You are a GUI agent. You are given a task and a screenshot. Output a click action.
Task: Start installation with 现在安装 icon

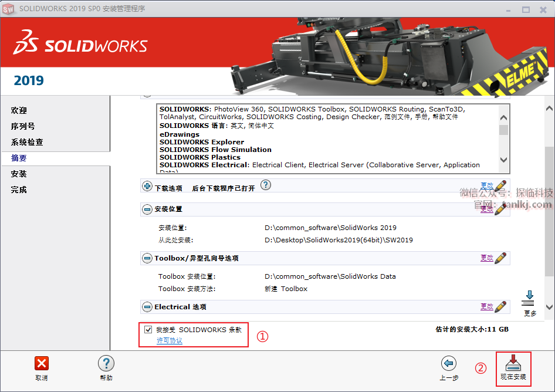click(x=513, y=363)
